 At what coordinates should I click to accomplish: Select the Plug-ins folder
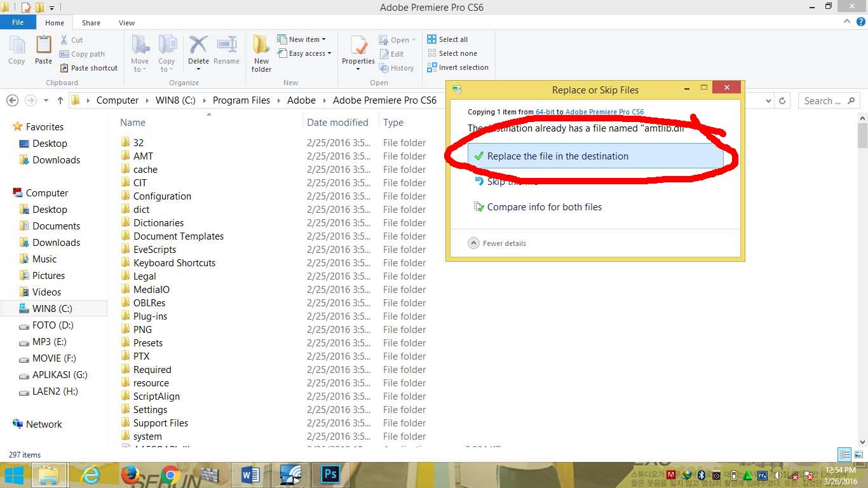pos(150,316)
